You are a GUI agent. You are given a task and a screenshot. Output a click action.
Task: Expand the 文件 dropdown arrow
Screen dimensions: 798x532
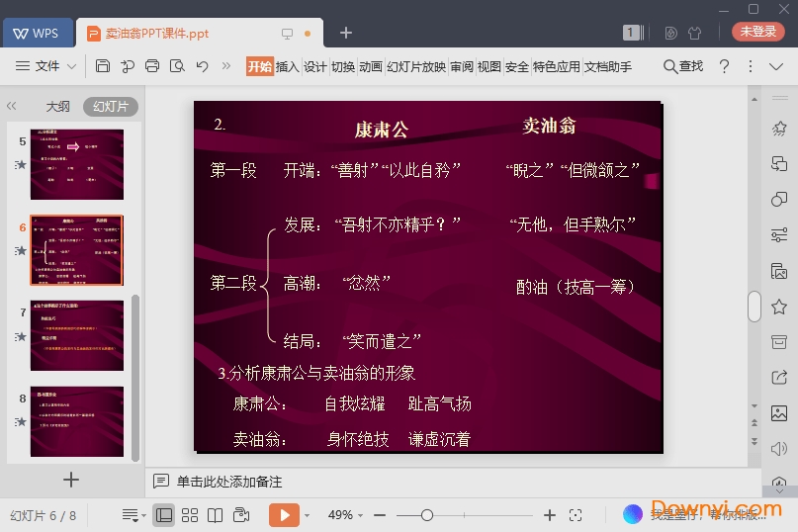72,66
